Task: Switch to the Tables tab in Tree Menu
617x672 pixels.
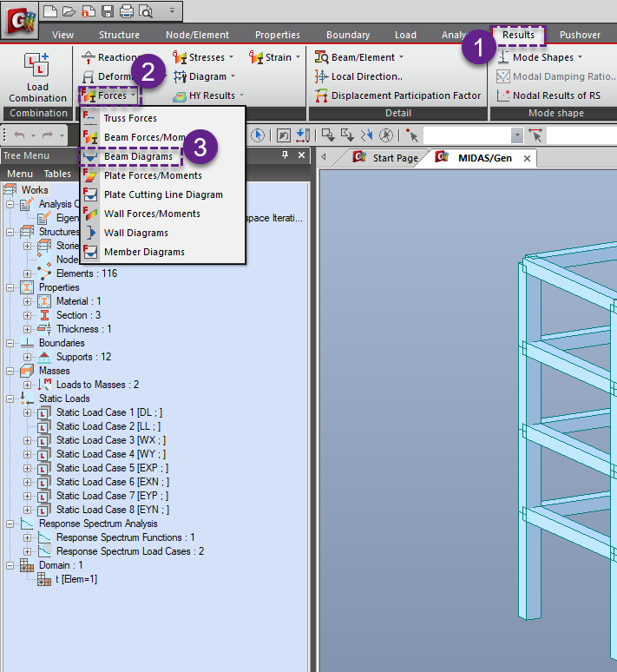Action: click(57, 174)
